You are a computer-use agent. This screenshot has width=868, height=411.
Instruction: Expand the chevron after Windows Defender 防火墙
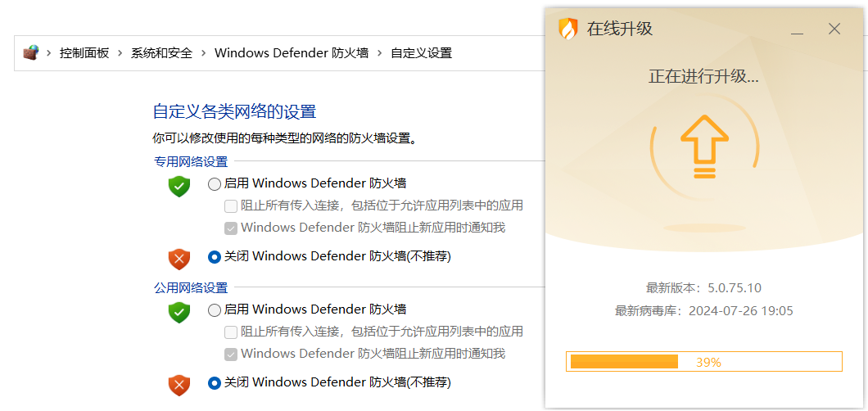tap(379, 53)
